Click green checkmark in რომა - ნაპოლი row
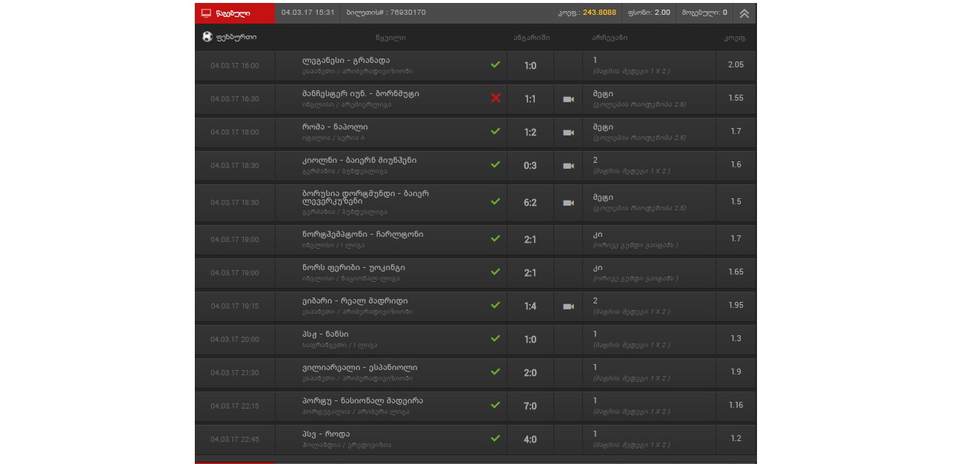The image size is (980, 464). [x=496, y=131]
